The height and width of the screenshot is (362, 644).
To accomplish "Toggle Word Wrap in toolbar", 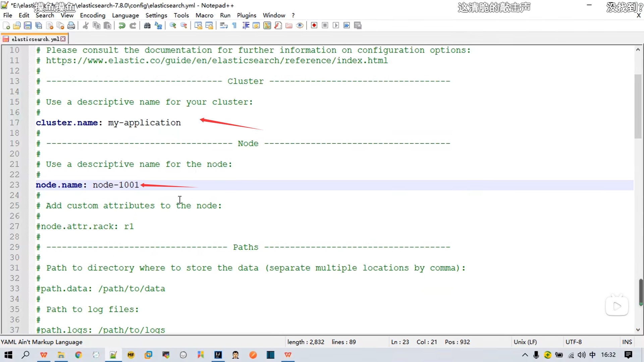I will click(224, 25).
